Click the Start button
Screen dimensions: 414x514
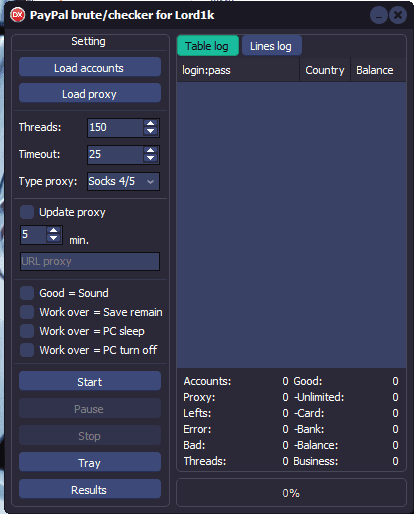[90, 381]
